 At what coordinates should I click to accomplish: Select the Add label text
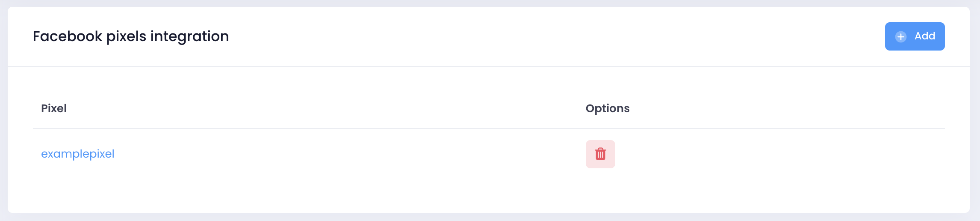pos(925,36)
